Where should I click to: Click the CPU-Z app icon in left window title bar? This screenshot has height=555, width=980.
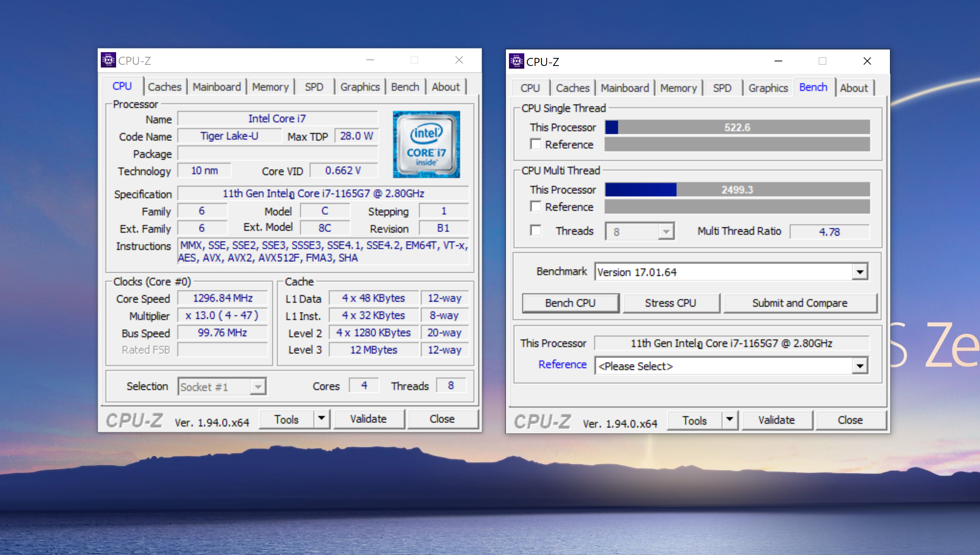[108, 60]
